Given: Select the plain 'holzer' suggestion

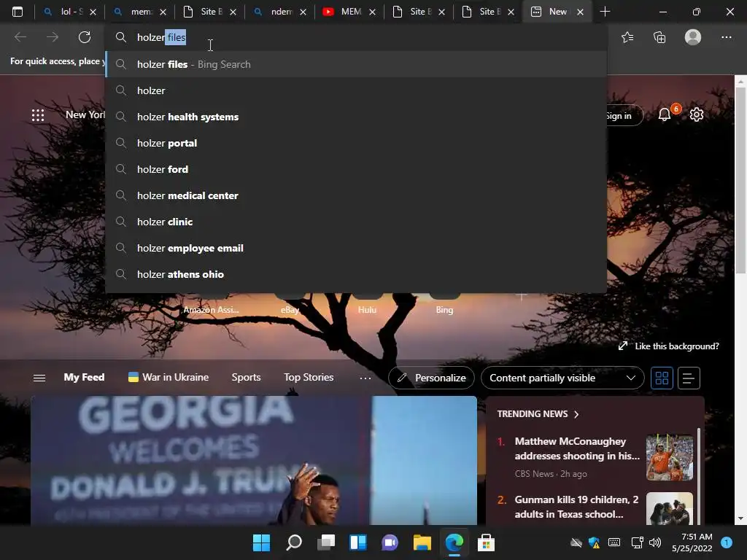Looking at the screenshot, I should point(356,90).
